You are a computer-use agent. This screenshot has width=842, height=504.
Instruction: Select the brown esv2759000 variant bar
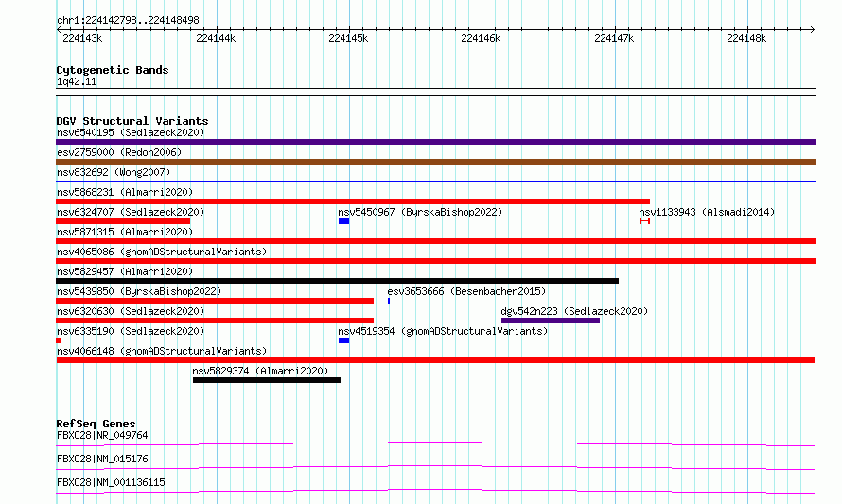(435, 162)
